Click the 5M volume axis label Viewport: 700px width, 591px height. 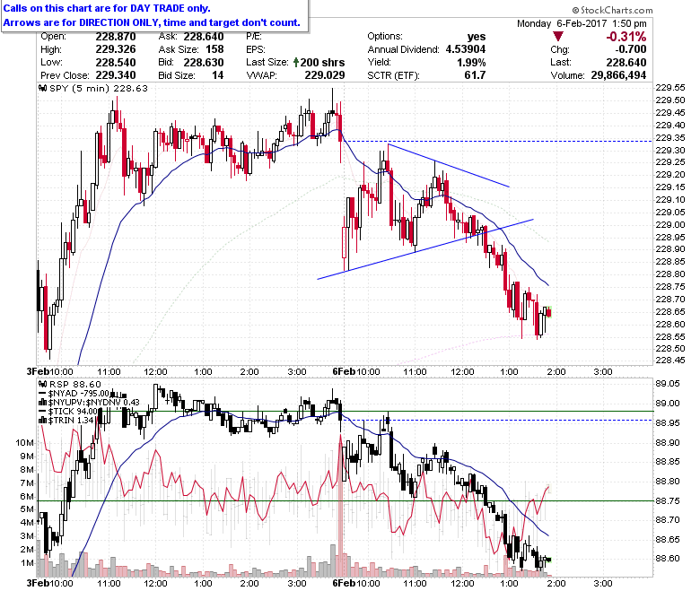[x=27, y=509]
